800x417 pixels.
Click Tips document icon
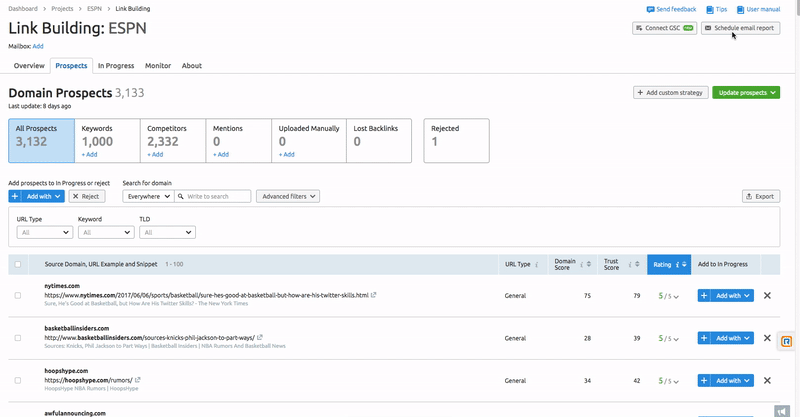(710, 9)
